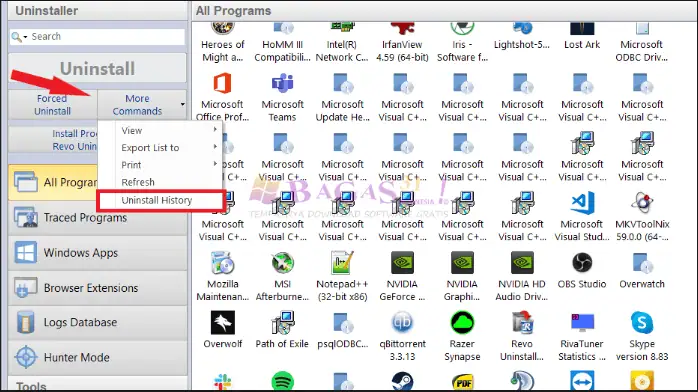Click the Forced Uninstall button
The height and width of the screenshot is (392, 698).
pos(53,105)
